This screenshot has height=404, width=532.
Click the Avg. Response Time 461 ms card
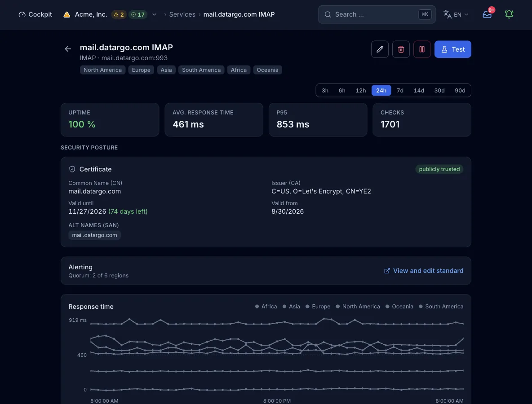click(x=214, y=120)
